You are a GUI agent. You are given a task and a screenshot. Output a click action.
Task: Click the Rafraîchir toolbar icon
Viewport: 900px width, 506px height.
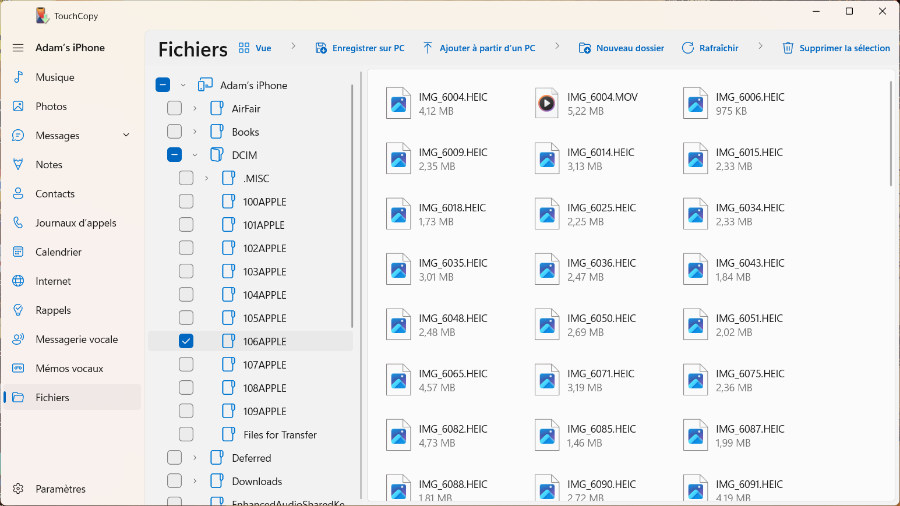coord(688,48)
